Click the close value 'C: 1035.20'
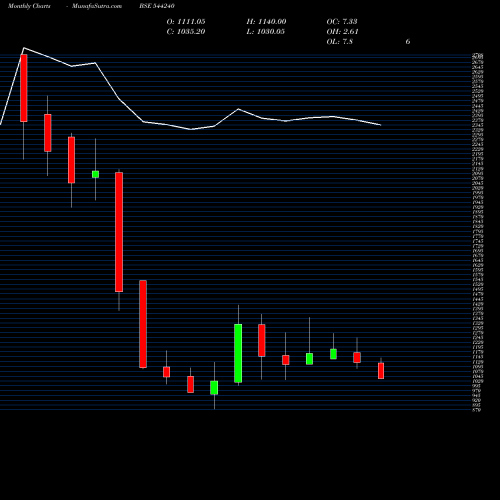The width and height of the screenshot is (500, 500). 186,32
